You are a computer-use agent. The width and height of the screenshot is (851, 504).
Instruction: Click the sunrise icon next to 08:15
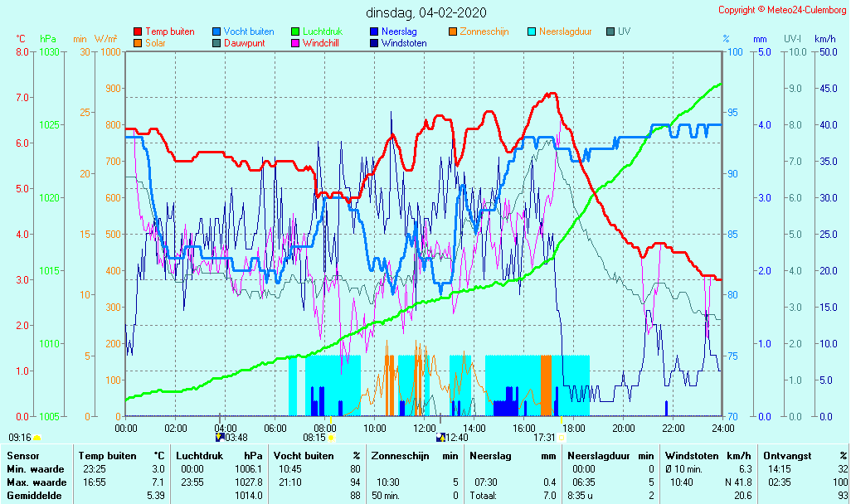[332, 437]
